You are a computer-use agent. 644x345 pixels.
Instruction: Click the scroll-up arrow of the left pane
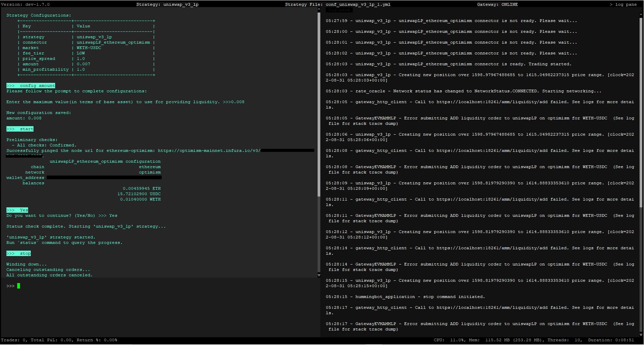318,9
